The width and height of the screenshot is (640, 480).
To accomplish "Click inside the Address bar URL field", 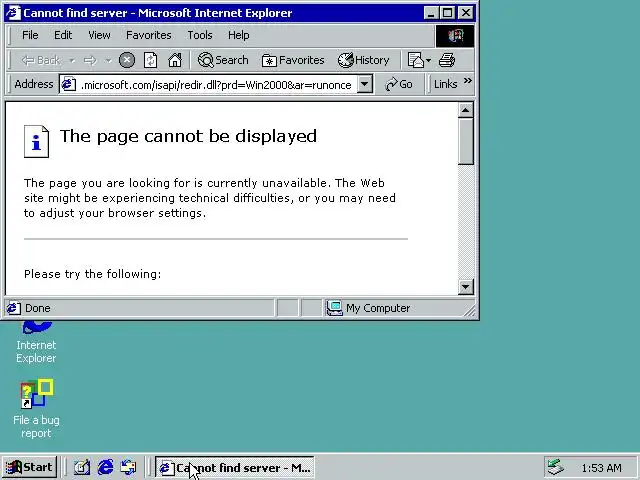I will [x=216, y=84].
